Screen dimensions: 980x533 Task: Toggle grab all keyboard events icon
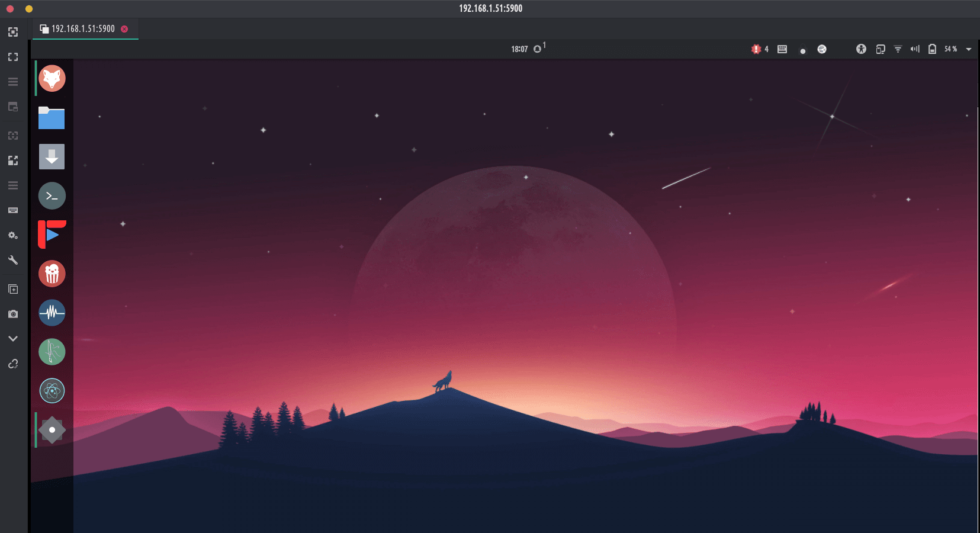pyautogui.click(x=13, y=210)
